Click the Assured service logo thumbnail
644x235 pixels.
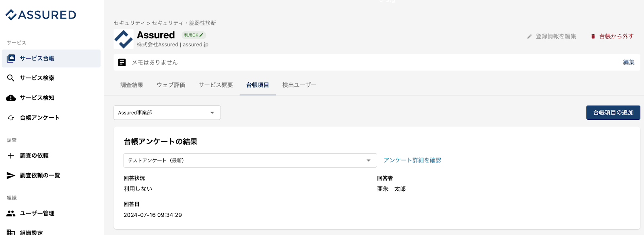124,40
